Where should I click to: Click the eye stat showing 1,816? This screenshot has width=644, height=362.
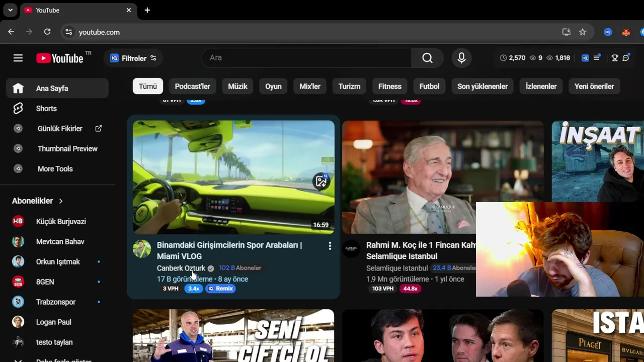(x=558, y=58)
